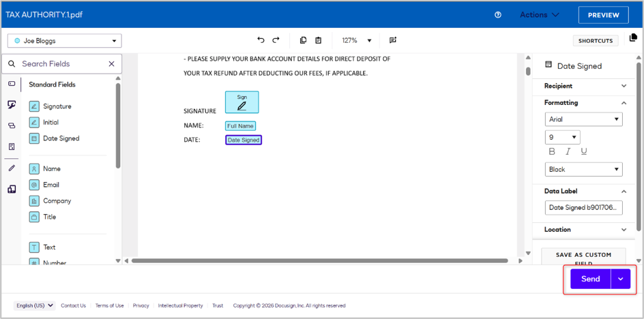The image size is (644, 319).
Task: Open the Black font color dropdown
Action: coord(584,169)
